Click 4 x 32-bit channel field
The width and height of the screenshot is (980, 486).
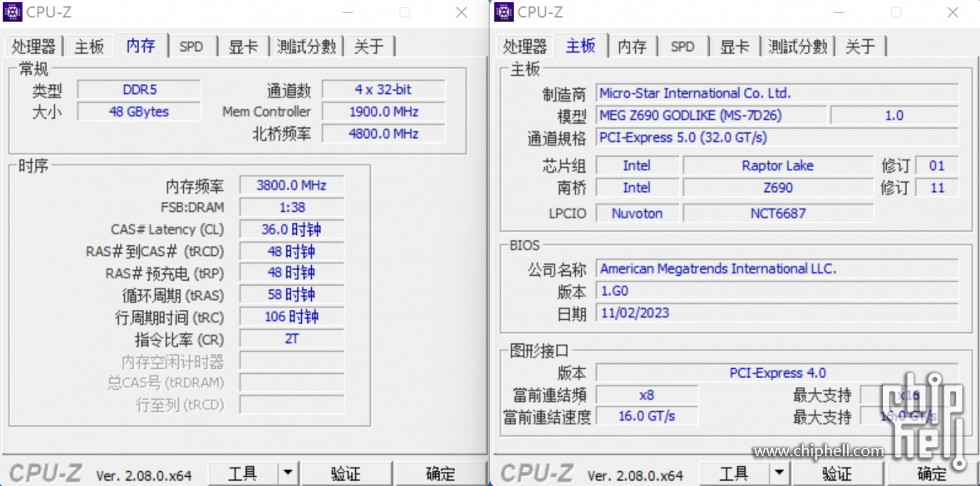(x=383, y=89)
